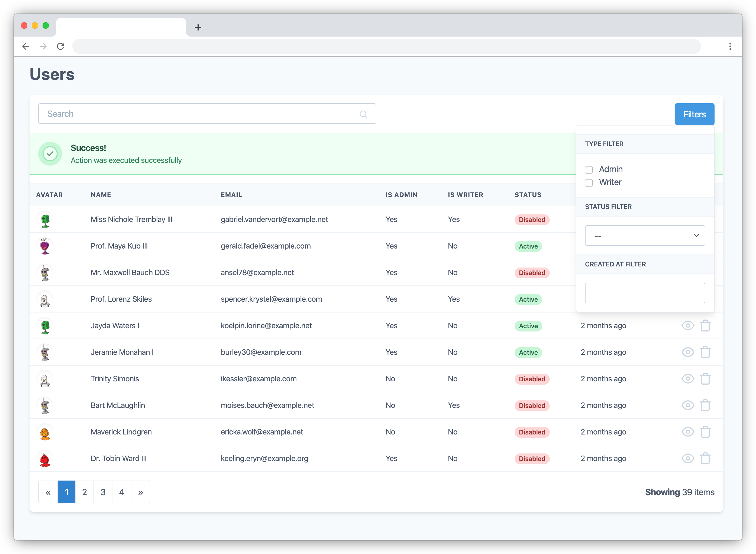
Task: View Jayda Waters I details eye icon
Action: point(688,326)
